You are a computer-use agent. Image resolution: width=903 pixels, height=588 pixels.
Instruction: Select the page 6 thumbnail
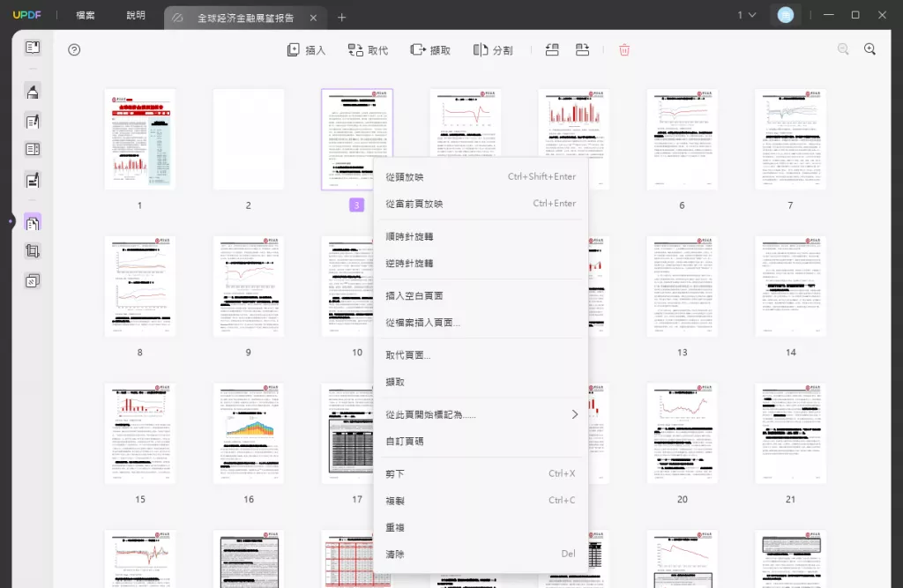682,139
